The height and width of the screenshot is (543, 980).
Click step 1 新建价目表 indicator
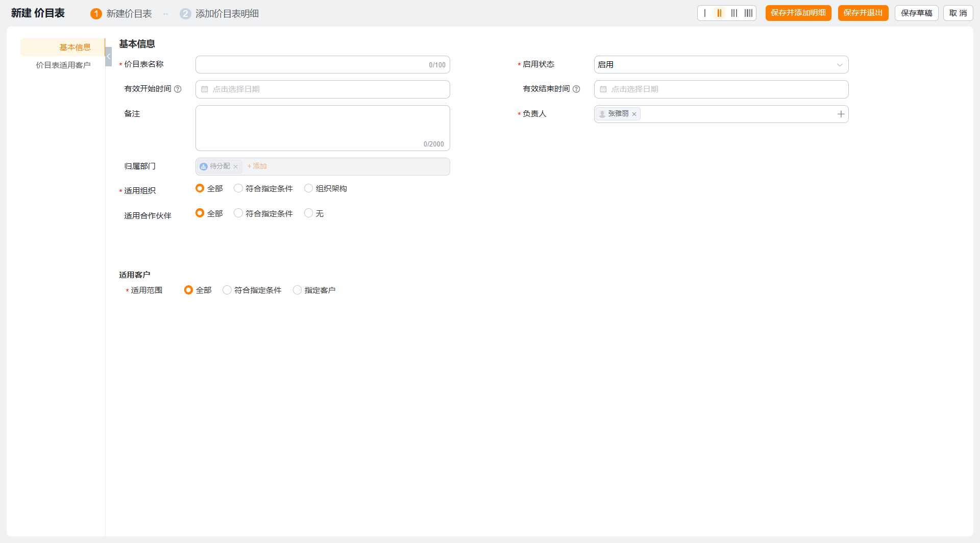(x=121, y=14)
